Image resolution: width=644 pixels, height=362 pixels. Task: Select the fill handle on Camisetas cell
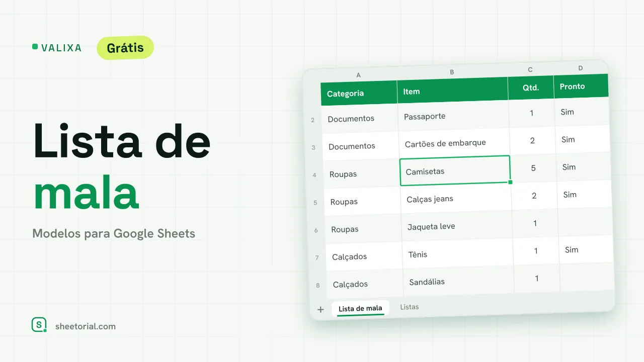pyautogui.click(x=510, y=182)
